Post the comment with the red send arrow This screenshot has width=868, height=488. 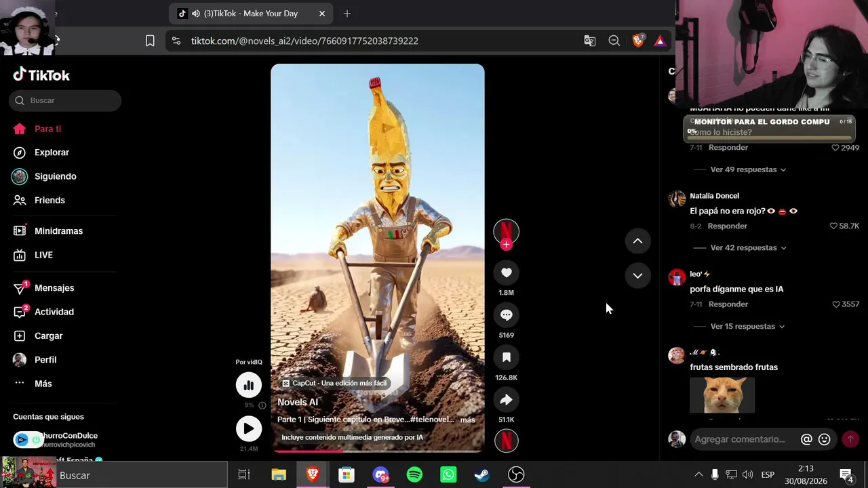coord(850,439)
